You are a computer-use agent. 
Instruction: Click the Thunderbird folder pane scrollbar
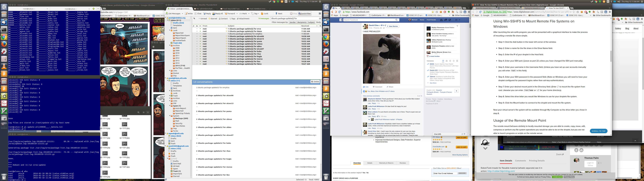tap(191, 75)
